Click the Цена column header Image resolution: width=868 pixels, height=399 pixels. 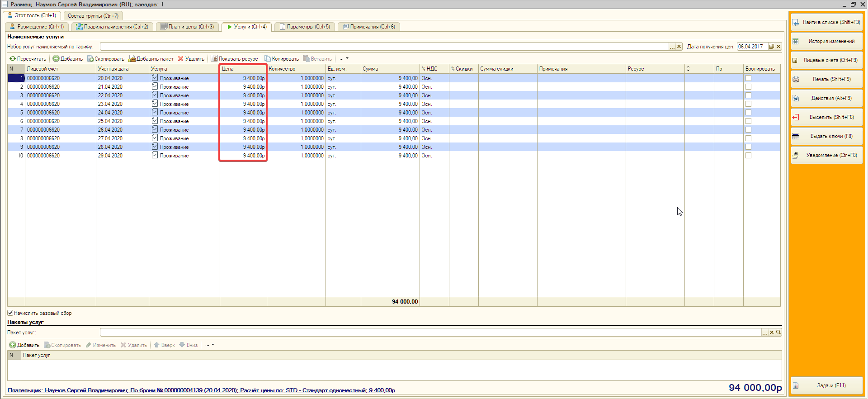pos(243,69)
